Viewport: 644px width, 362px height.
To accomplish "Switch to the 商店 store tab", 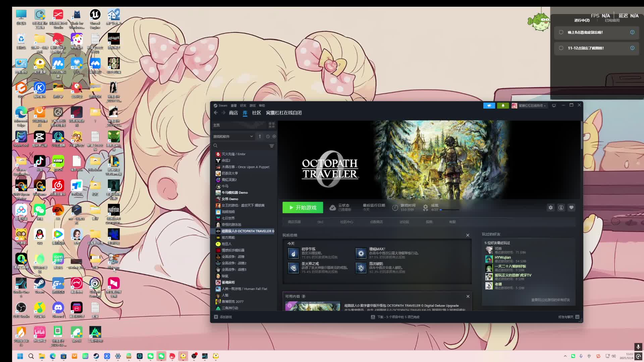I will 233,113.
